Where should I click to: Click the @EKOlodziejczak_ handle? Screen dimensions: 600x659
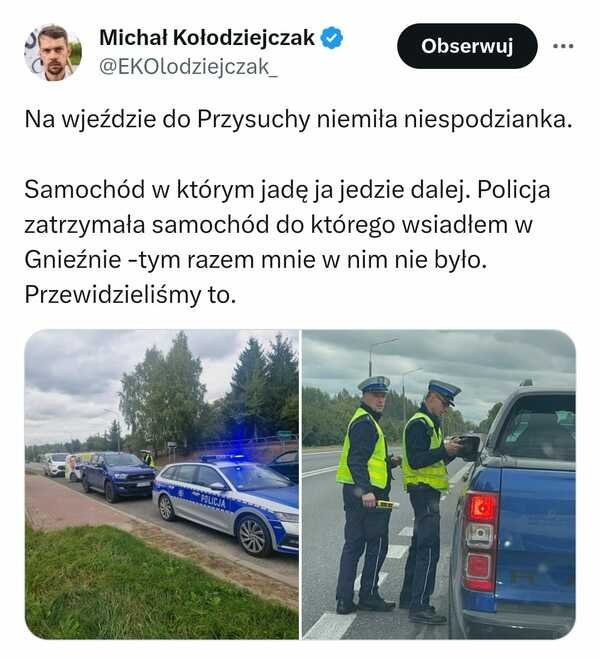click(x=188, y=67)
